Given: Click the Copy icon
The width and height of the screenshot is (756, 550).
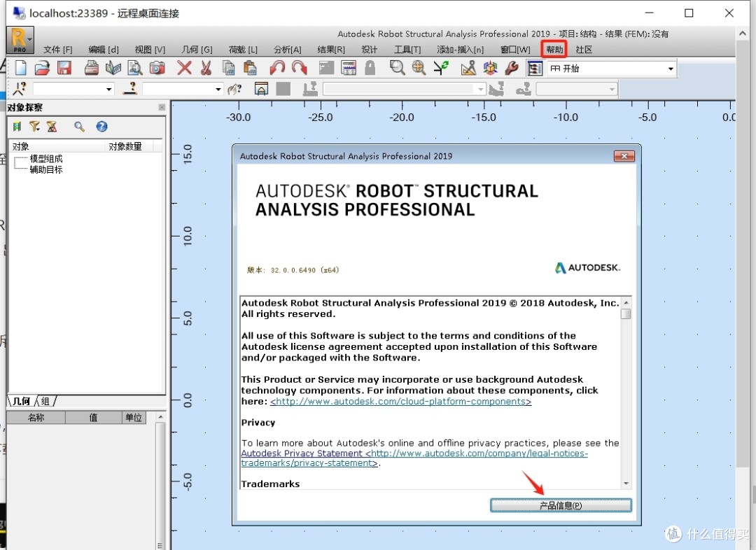Looking at the screenshot, I should click(x=228, y=68).
